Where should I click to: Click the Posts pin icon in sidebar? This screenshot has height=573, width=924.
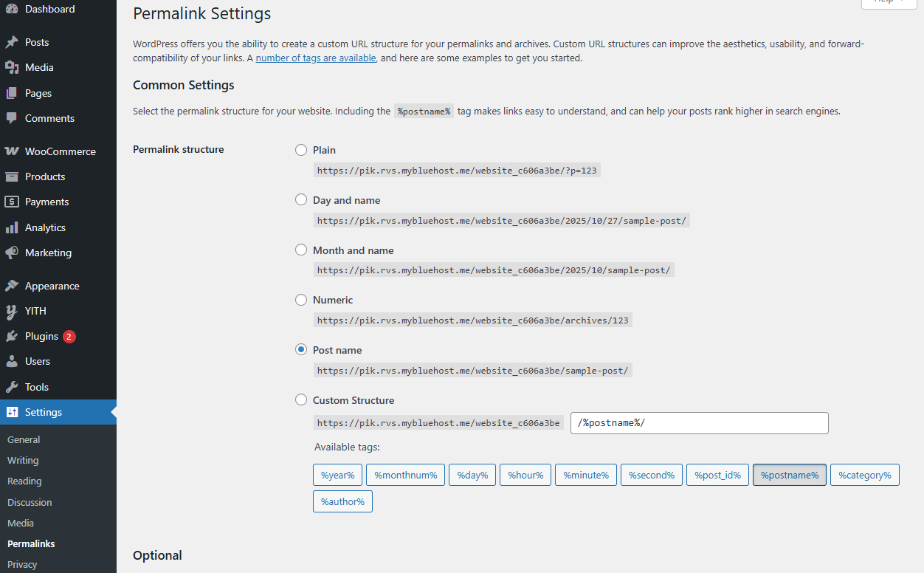(x=12, y=42)
